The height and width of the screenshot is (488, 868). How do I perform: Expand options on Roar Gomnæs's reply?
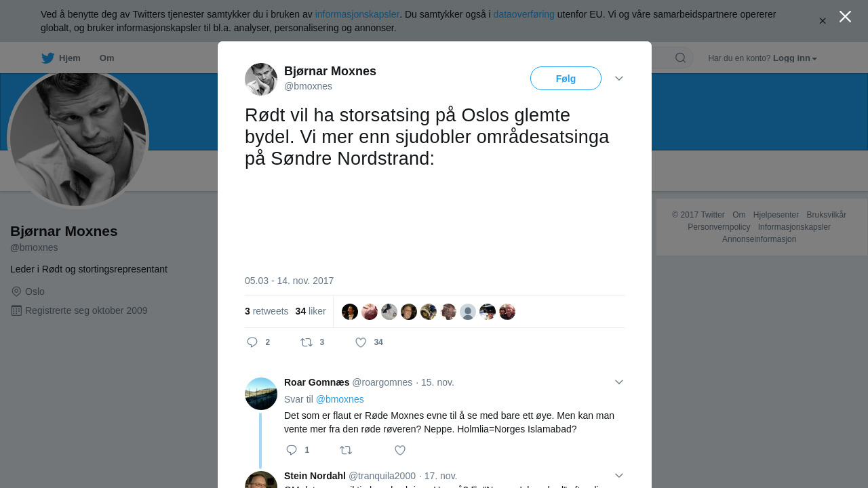618,382
